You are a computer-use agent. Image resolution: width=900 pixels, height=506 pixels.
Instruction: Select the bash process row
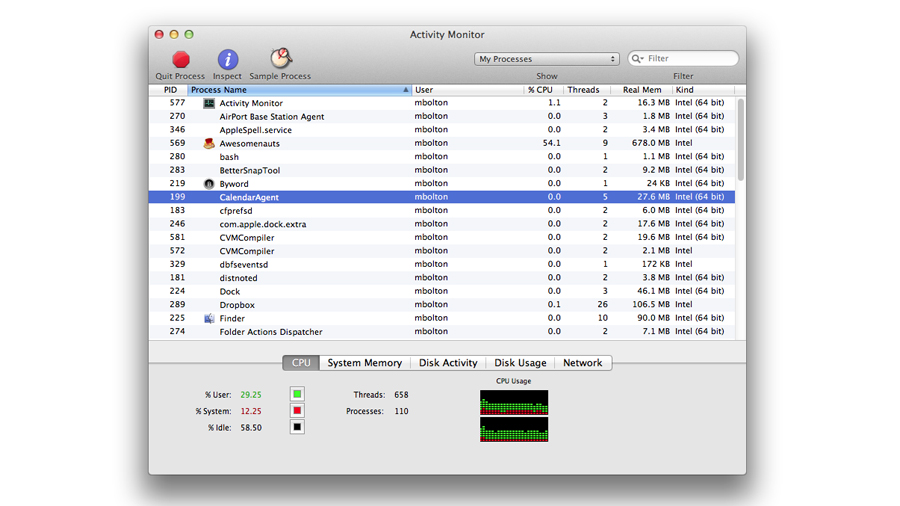(442, 157)
